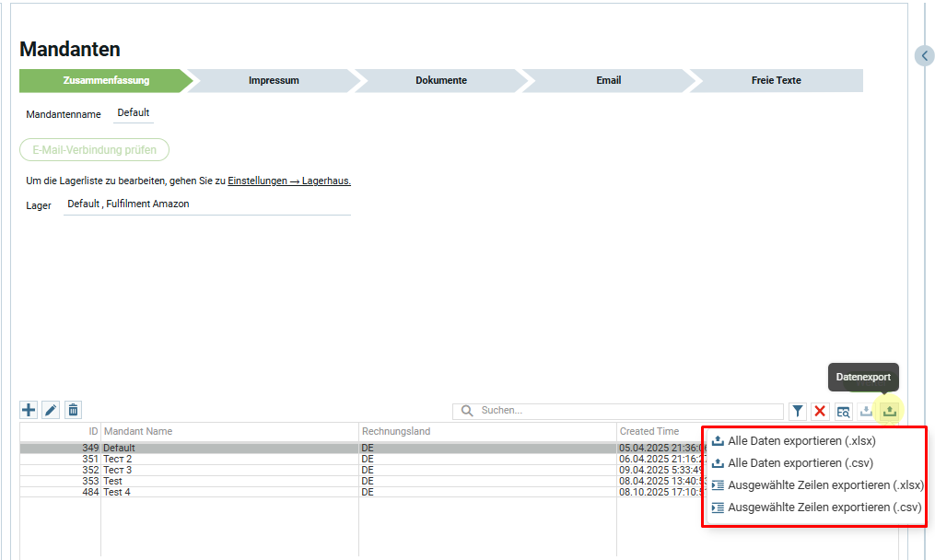Select Alle Daten exportieren (.xlsx)
935x560 pixels.
click(x=801, y=441)
